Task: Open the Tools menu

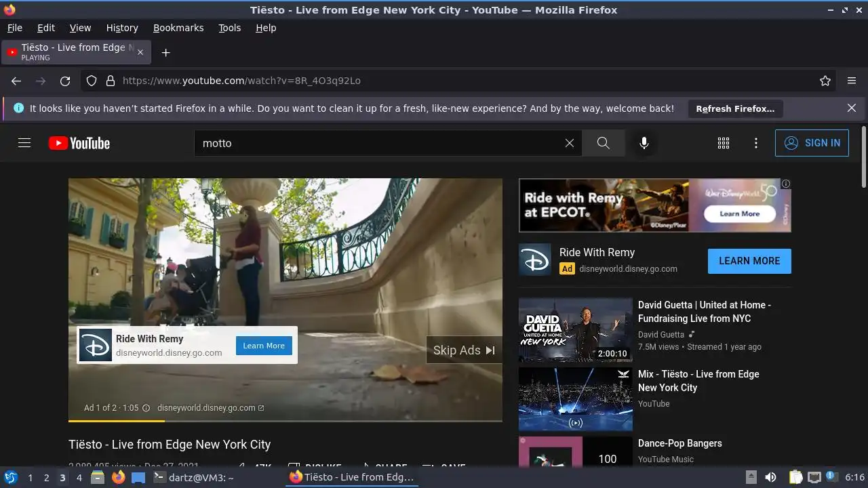Action: coord(229,28)
